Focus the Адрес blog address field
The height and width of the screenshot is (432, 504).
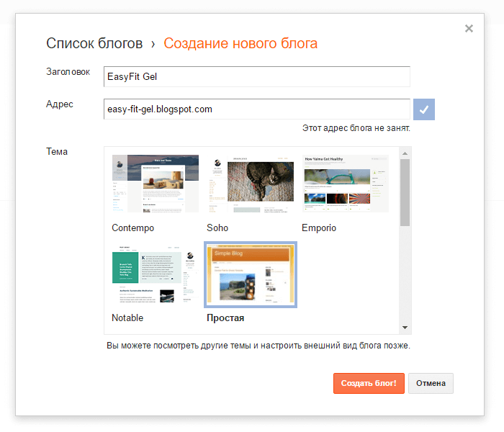[x=257, y=109]
